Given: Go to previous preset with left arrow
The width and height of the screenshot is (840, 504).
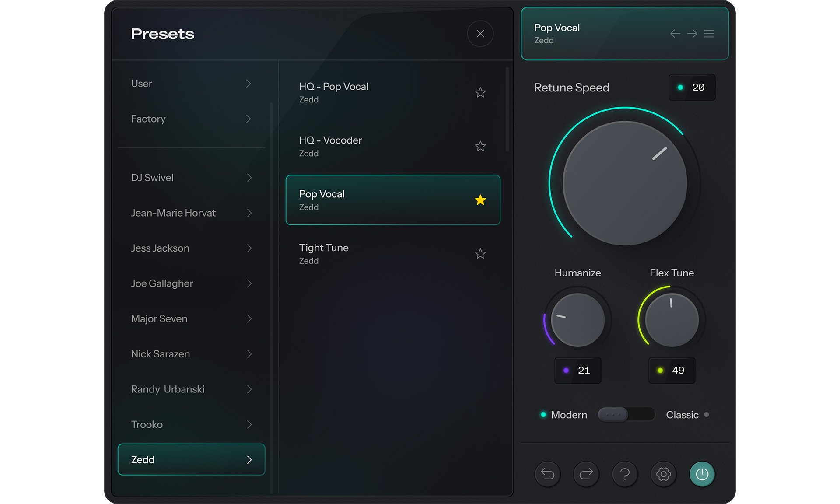Looking at the screenshot, I should [x=675, y=34].
